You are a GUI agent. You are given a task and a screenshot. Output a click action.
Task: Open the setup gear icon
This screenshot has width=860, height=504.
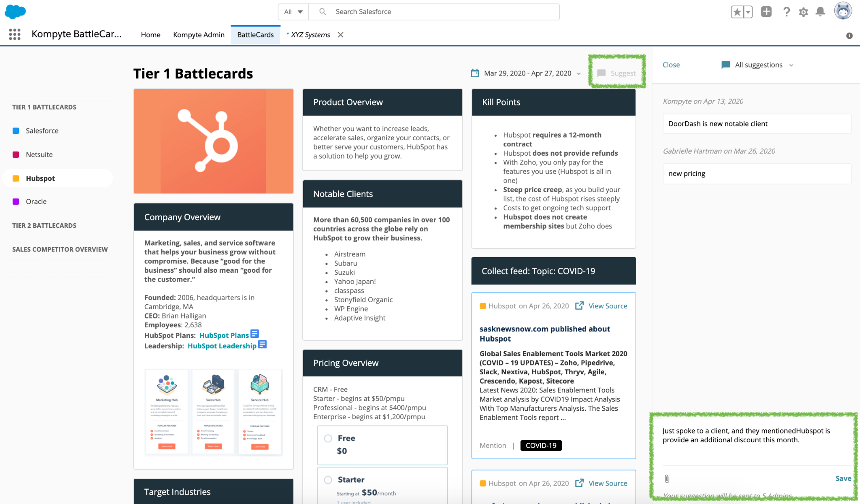click(x=803, y=12)
